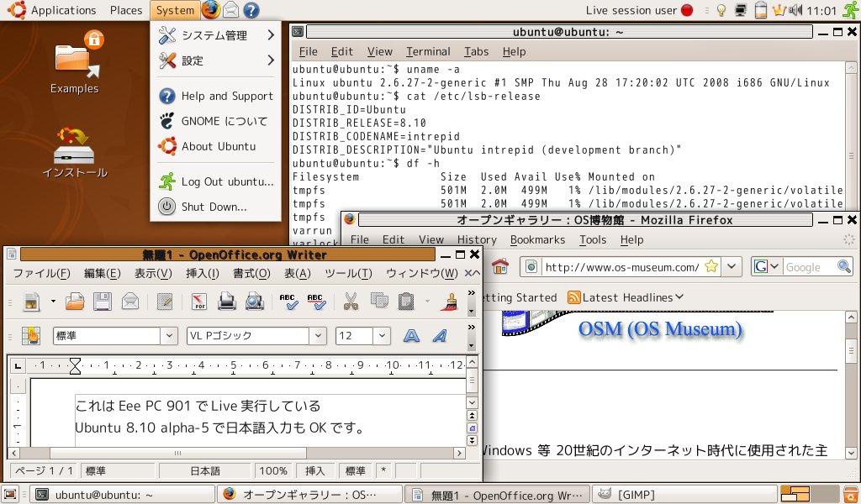Click the battery status icon in panel
This screenshot has width=861, height=504.
coord(760,10)
